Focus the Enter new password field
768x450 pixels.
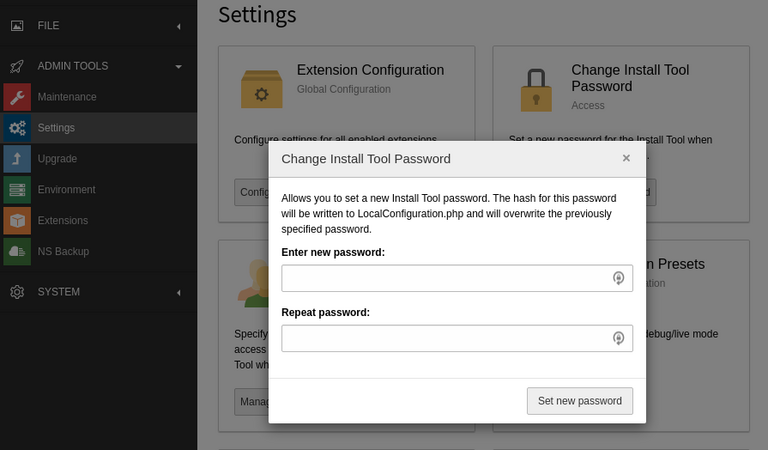tap(446, 278)
